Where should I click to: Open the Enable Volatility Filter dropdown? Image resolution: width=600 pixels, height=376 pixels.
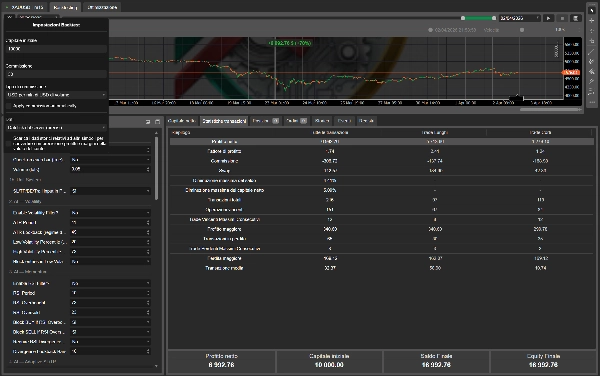pos(111,213)
